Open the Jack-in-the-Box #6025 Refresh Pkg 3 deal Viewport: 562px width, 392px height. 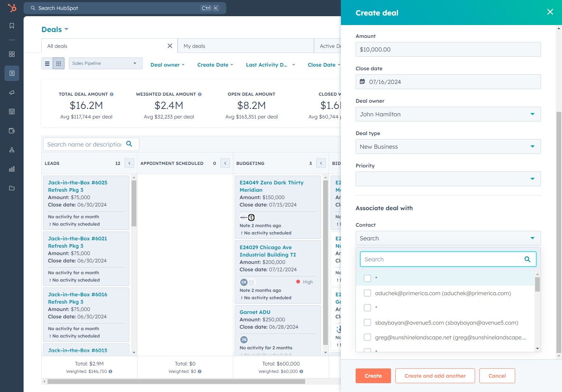(78, 186)
